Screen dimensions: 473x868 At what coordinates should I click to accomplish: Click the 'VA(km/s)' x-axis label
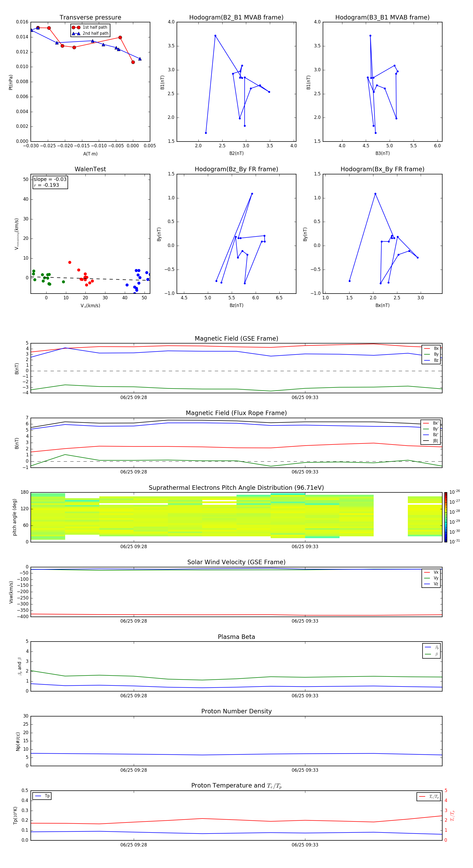pos(90,306)
